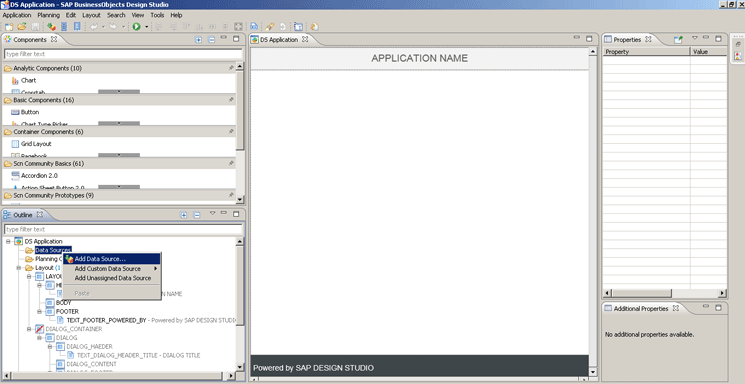The image size is (745, 384).
Task: Select Add Unassigned Data Source entry
Action: pyautogui.click(x=113, y=278)
